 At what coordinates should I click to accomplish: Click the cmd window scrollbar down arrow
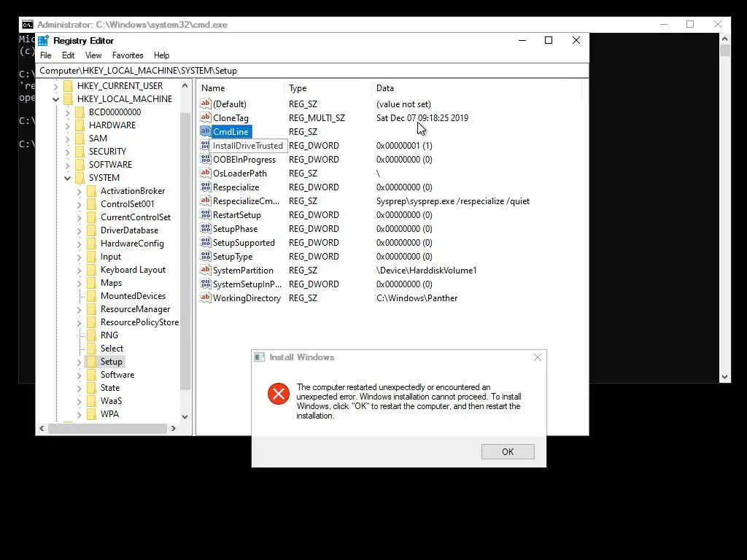tap(724, 377)
